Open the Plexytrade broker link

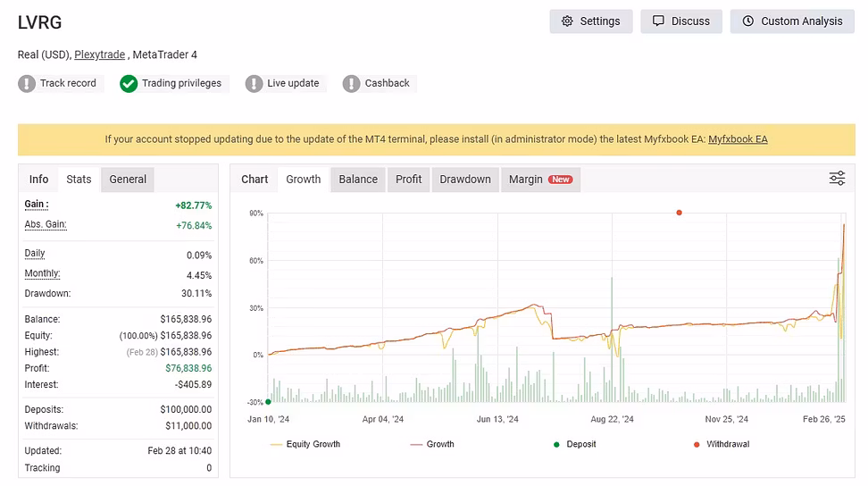[x=99, y=54]
